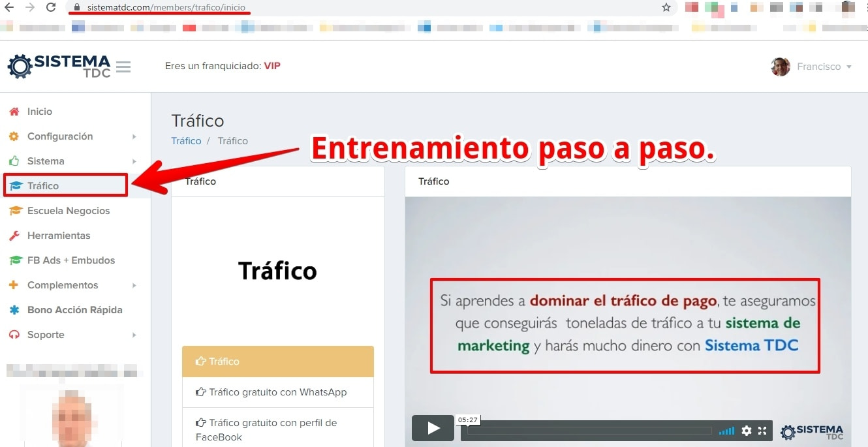The image size is (868, 447).
Task: Click the orange gear Configuración icon
Action: tap(14, 136)
